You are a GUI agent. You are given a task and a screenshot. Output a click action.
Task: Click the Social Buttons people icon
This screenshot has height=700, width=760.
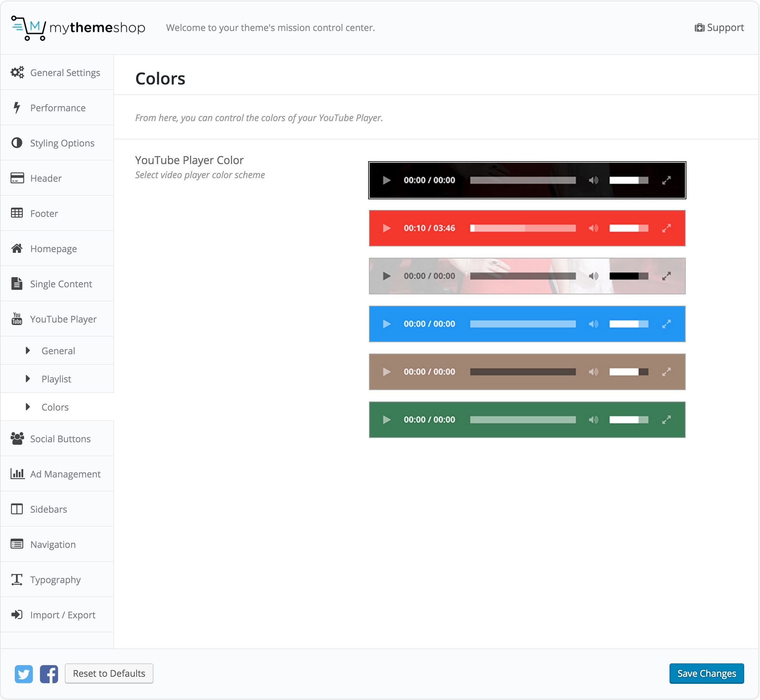tap(17, 439)
